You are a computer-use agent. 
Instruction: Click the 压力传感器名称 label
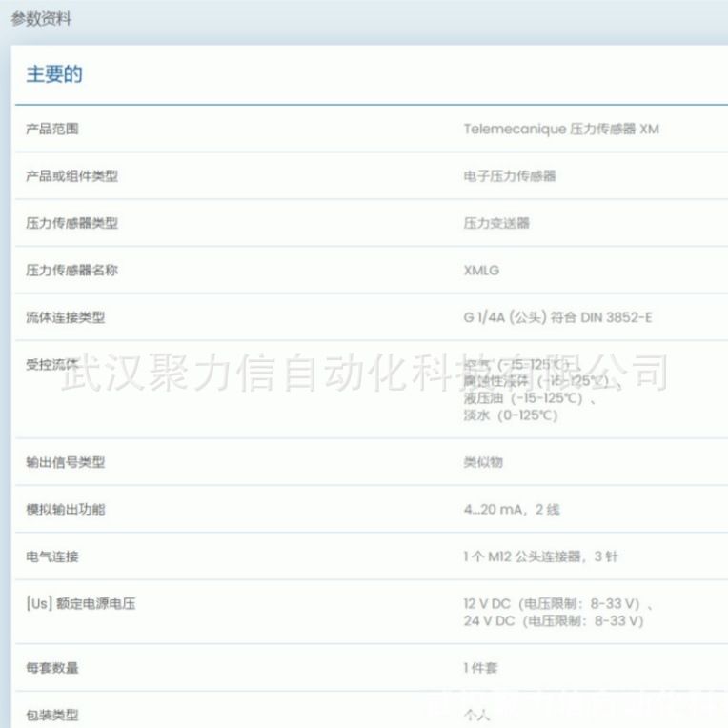pyautogui.click(x=71, y=270)
